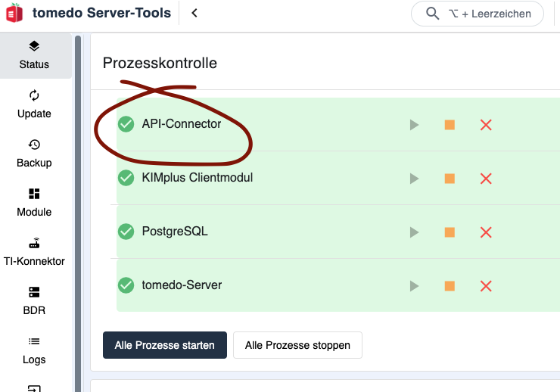Stop tomedo-Server with the orange square icon
Image resolution: width=560 pixels, height=392 pixels.
[450, 286]
